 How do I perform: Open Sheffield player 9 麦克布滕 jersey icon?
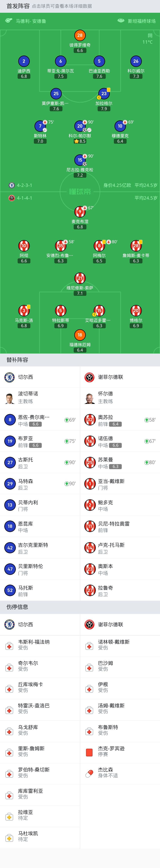click(x=80, y=212)
